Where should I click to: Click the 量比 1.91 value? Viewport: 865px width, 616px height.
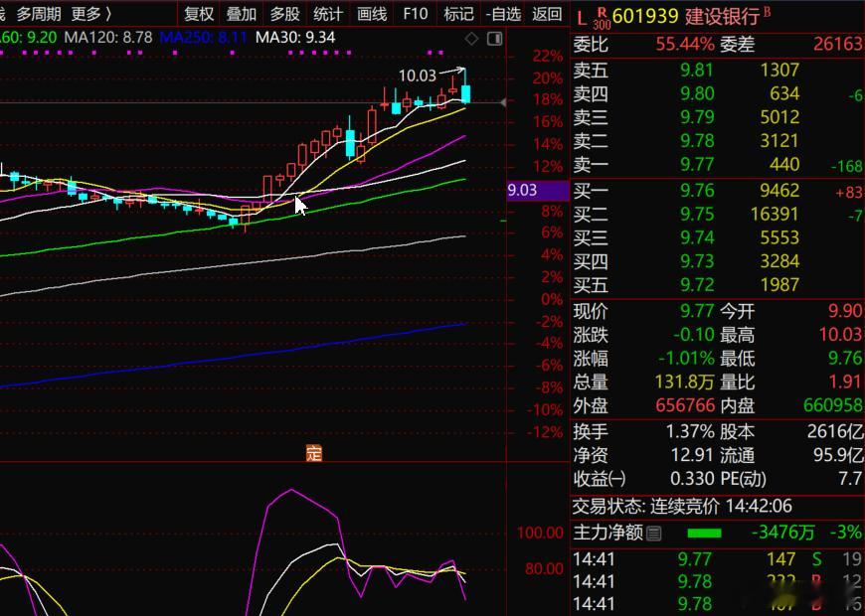(844, 383)
